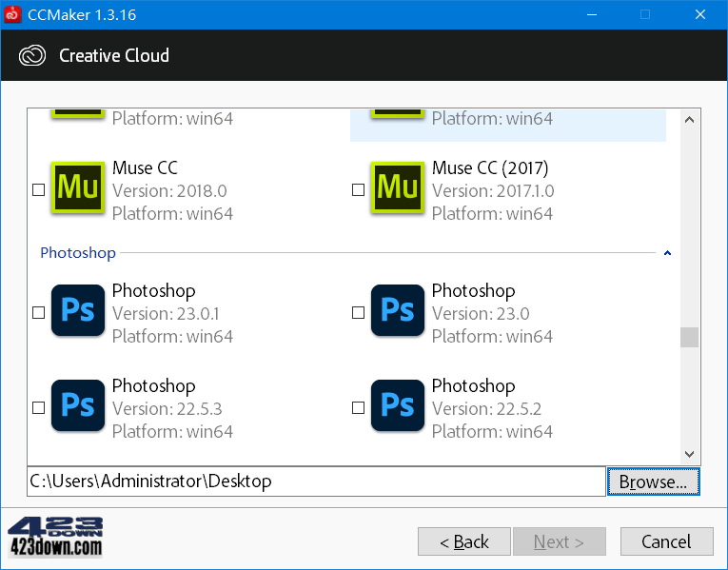Tick the Photoshop 23.0.1 checkbox
This screenshot has width=728, height=570.
point(38,312)
